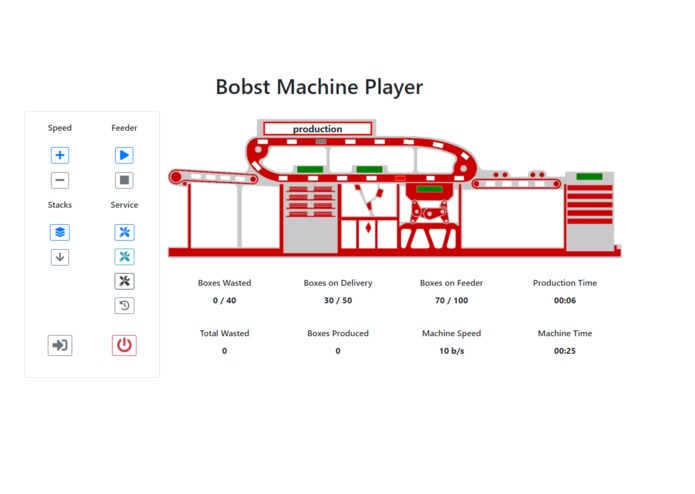Click the blue stacks layers icon
Screen dimensions: 695x494
click(60, 232)
